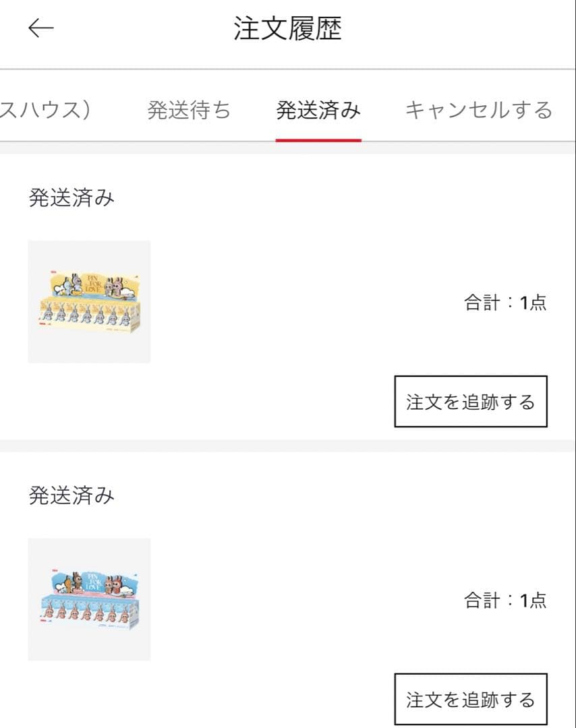Select the partially visible スハウス) tab

[46, 110]
